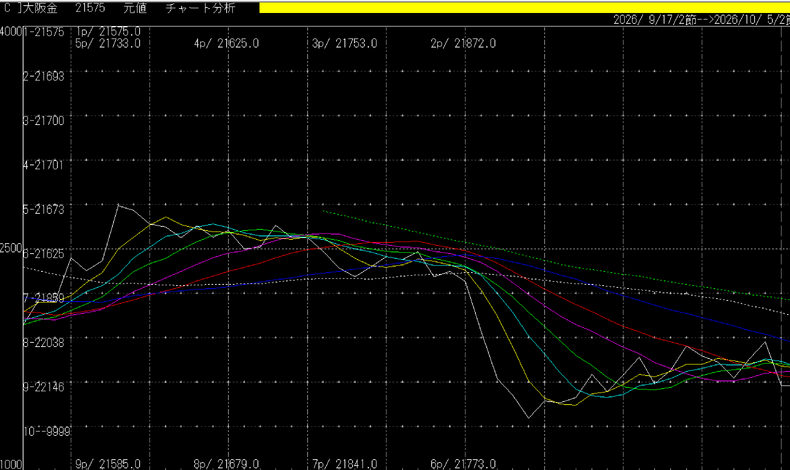Select the level label 6-21625
The image size is (790, 470).
tap(44, 253)
